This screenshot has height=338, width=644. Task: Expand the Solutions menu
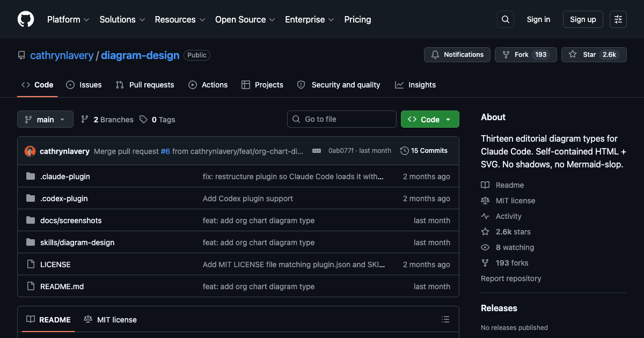click(122, 19)
